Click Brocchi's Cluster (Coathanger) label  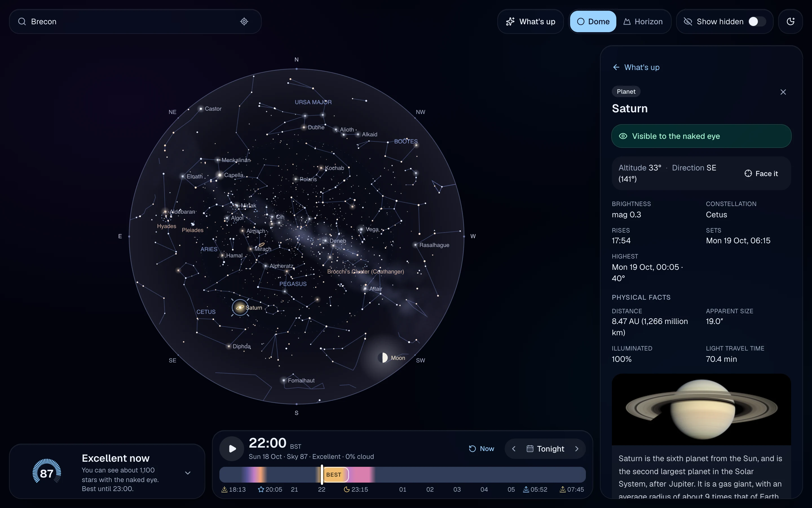click(365, 271)
